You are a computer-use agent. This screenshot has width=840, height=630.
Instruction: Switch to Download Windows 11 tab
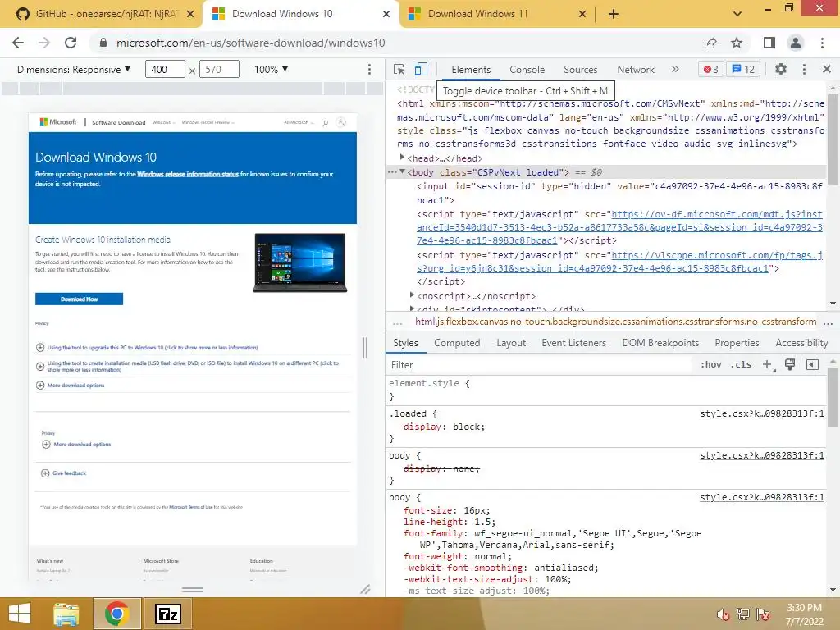[497, 14]
